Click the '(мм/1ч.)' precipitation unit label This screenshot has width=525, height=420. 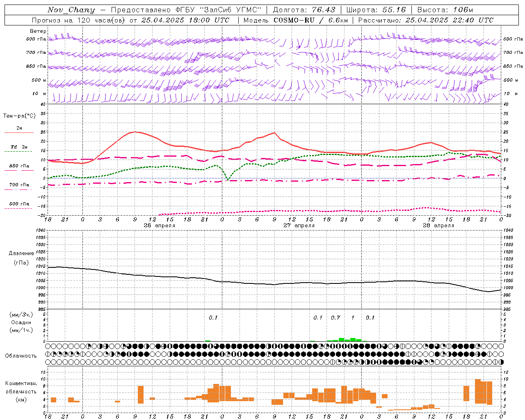click(21, 330)
